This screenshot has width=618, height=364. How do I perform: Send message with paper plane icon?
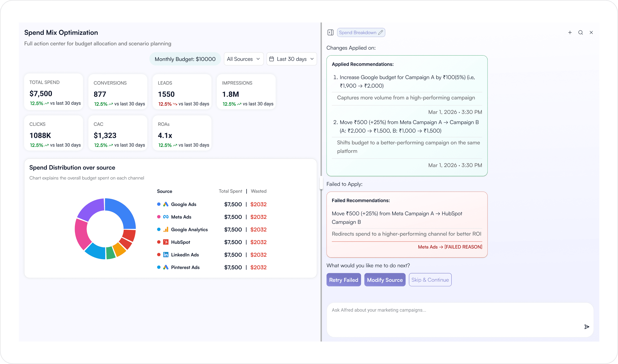tap(587, 327)
